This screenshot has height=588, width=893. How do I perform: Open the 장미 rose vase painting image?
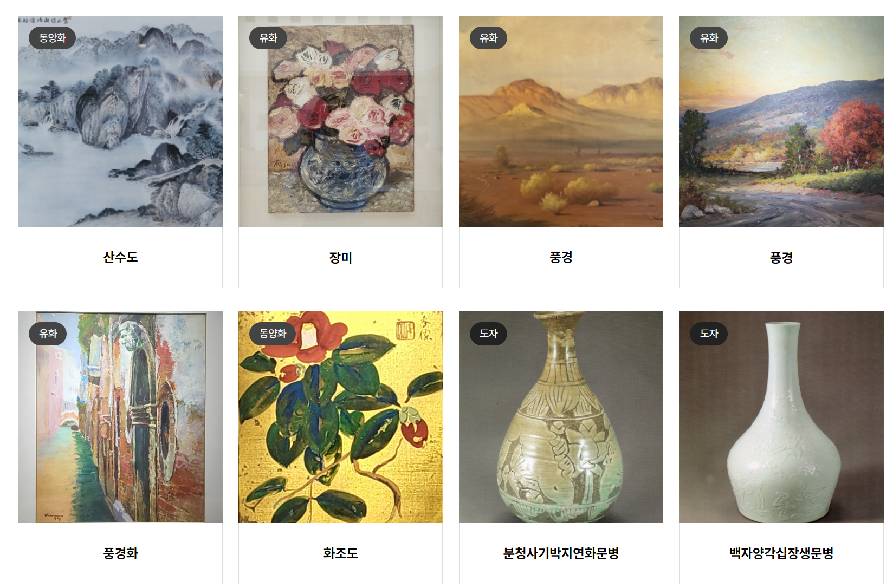pos(340,121)
